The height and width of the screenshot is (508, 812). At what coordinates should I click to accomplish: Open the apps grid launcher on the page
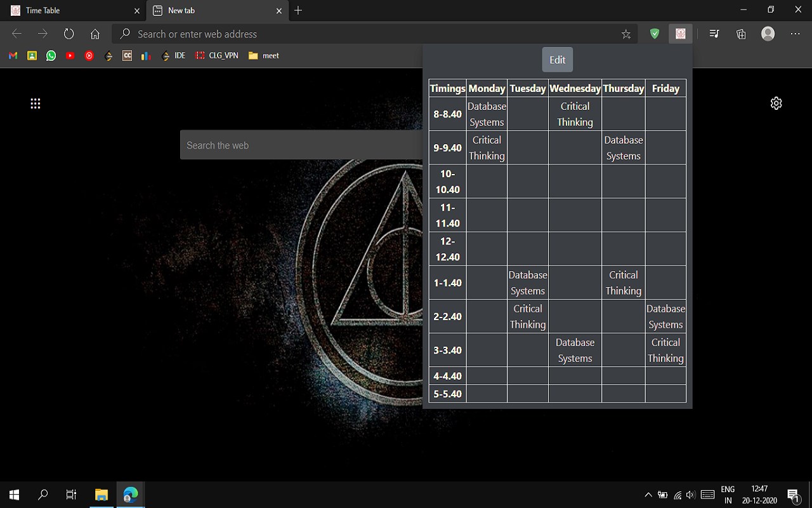click(x=36, y=104)
